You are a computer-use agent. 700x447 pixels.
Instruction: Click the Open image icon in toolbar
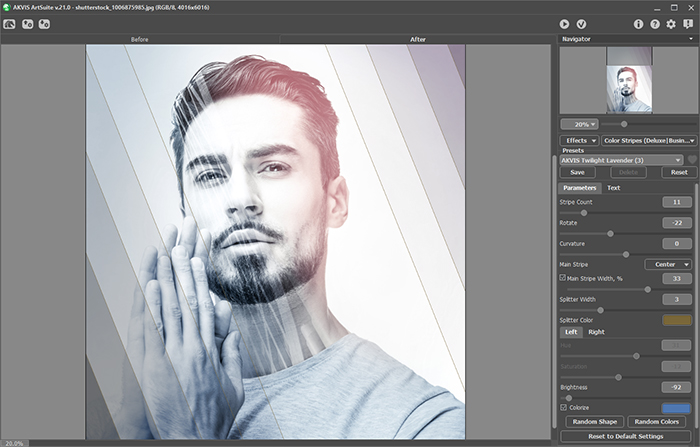[9, 23]
